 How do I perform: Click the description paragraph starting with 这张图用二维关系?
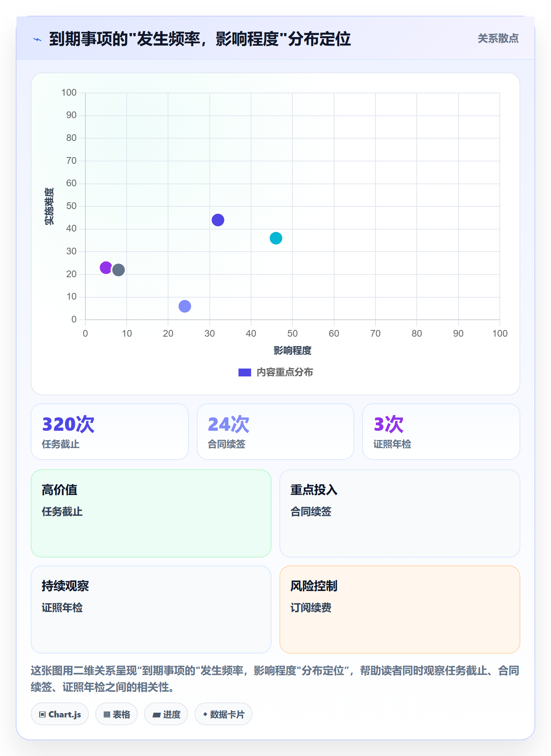point(275,678)
